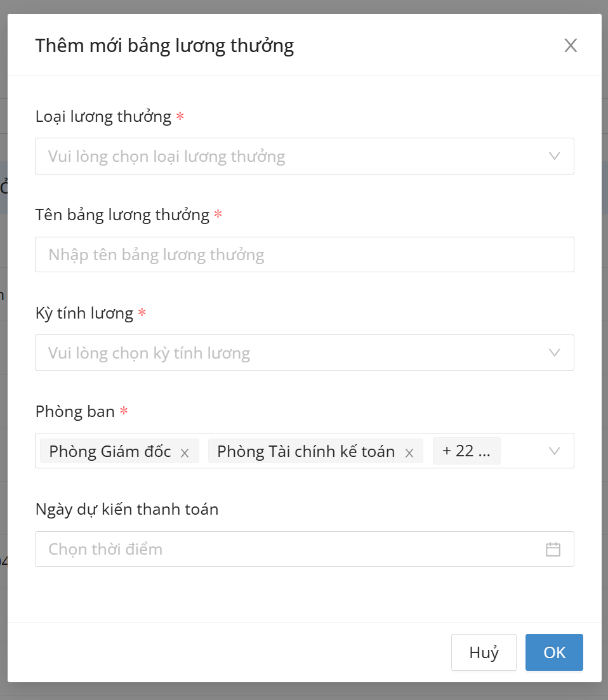
Task: Show the hidden '+ 22 ...' departments tag
Action: [466, 451]
